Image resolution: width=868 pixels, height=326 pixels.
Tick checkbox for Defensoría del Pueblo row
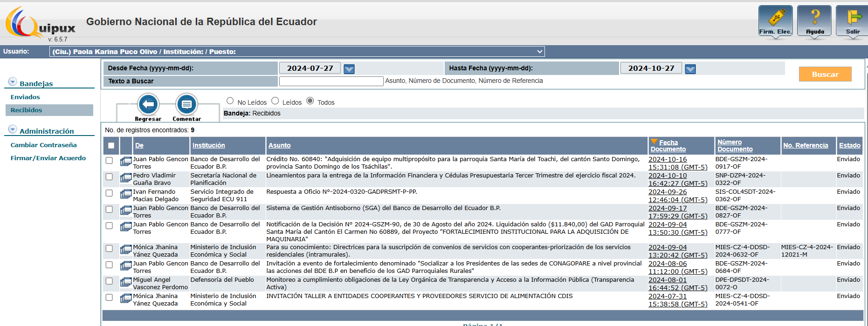(x=109, y=281)
